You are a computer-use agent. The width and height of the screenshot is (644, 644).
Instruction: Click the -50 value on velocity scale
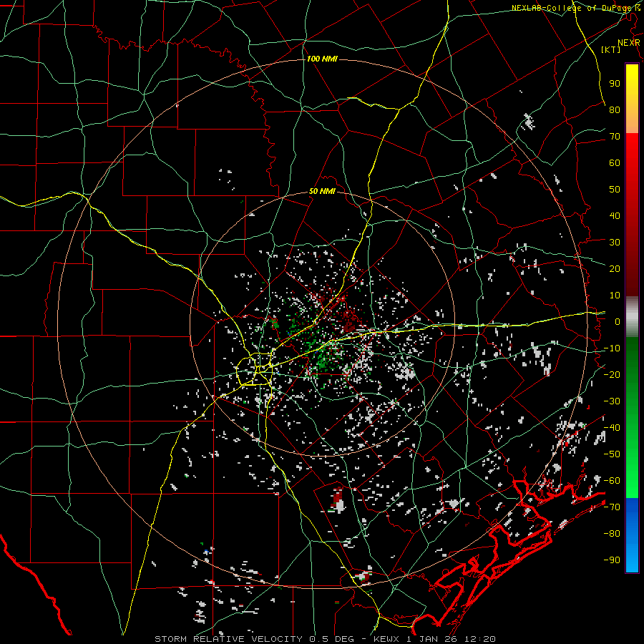[x=612, y=454]
